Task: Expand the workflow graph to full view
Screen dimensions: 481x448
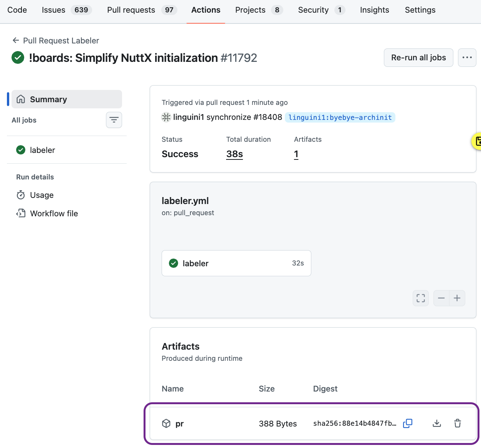Action: coord(420,298)
